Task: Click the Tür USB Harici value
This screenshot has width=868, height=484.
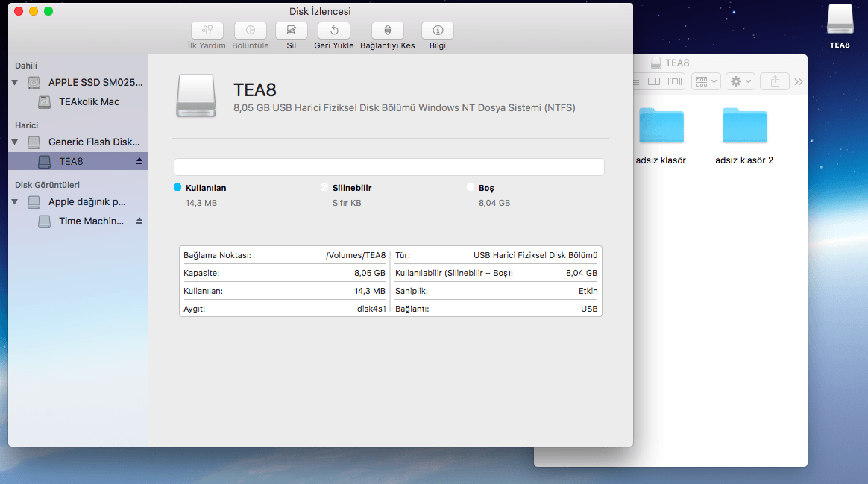Action: click(x=535, y=255)
